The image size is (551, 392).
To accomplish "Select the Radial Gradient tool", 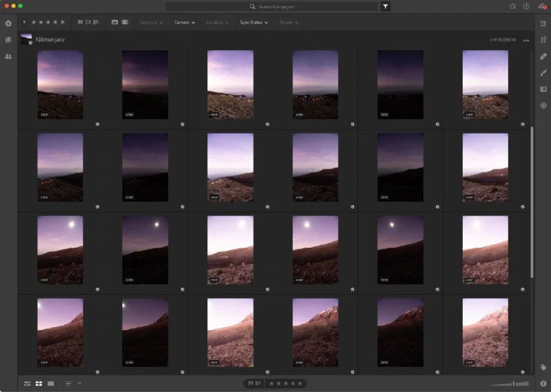I will pos(543,105).
